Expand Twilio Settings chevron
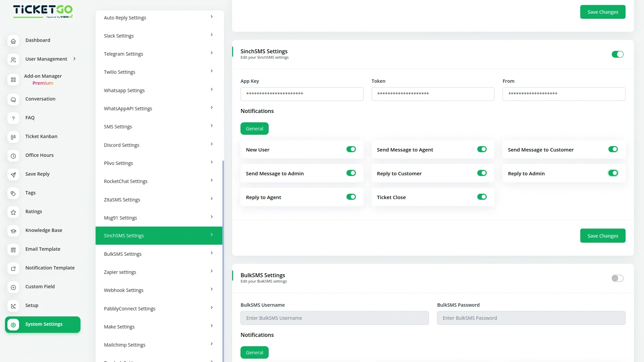The image size is (644, 362). (212, 71)
